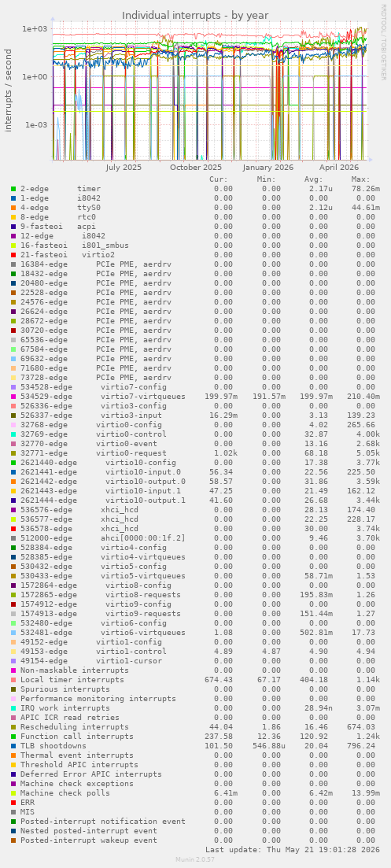Viewport: 391px width, 868px height.
Task: Click the Avg: column header
Action: [314, 179]
